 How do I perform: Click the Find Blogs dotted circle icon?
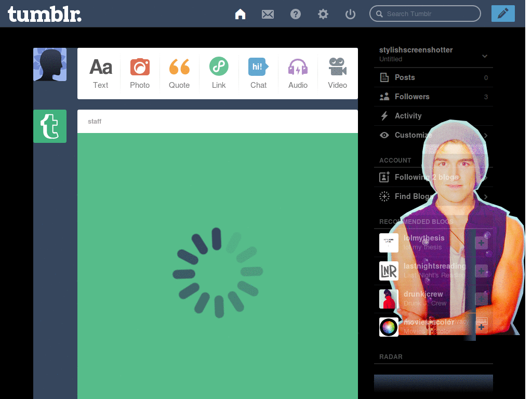pyautogui.click(x=384, y=196)
